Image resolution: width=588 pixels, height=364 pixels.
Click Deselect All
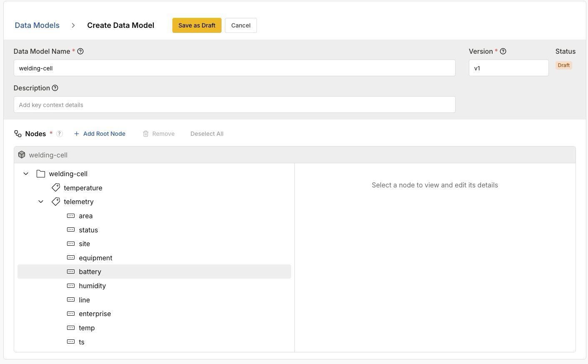(x=207, y=134)
